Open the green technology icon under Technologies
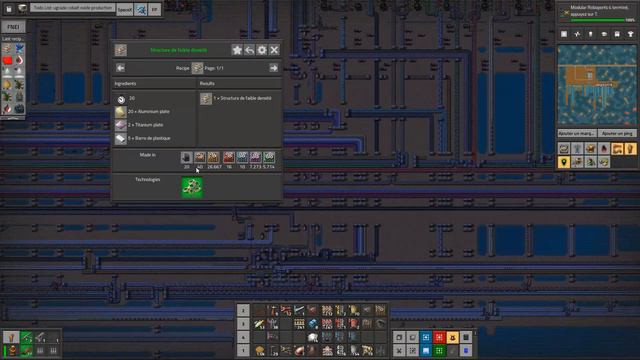 pyautogui.click(x=192, y=187)
